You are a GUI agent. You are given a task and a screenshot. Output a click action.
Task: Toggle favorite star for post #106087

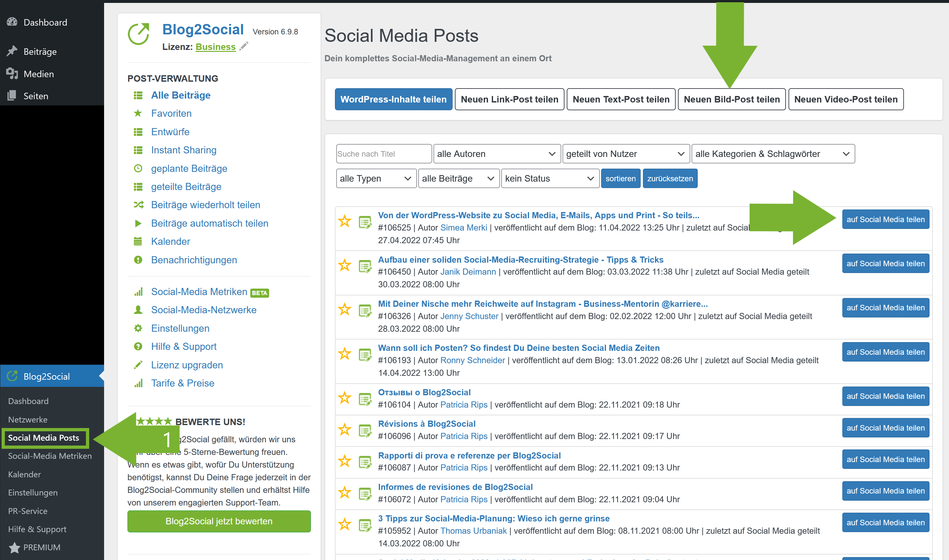click(345, 461)
